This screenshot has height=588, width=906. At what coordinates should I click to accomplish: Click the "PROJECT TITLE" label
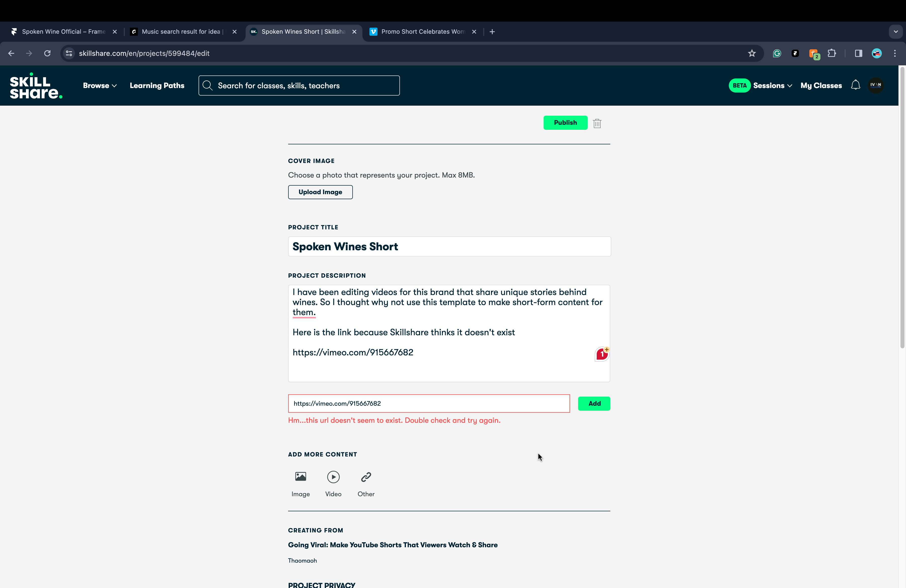tap(313, 227)
